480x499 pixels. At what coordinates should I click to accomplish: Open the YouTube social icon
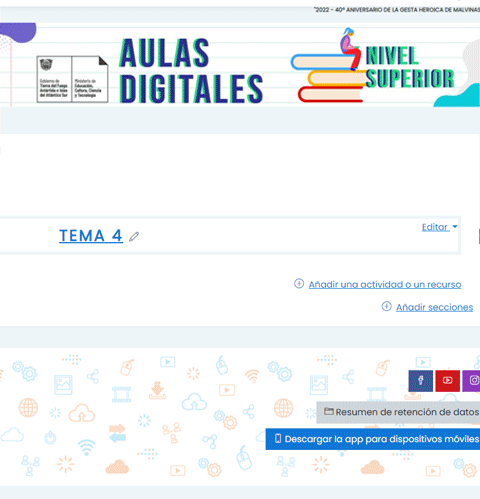click(x=448, y=381)
